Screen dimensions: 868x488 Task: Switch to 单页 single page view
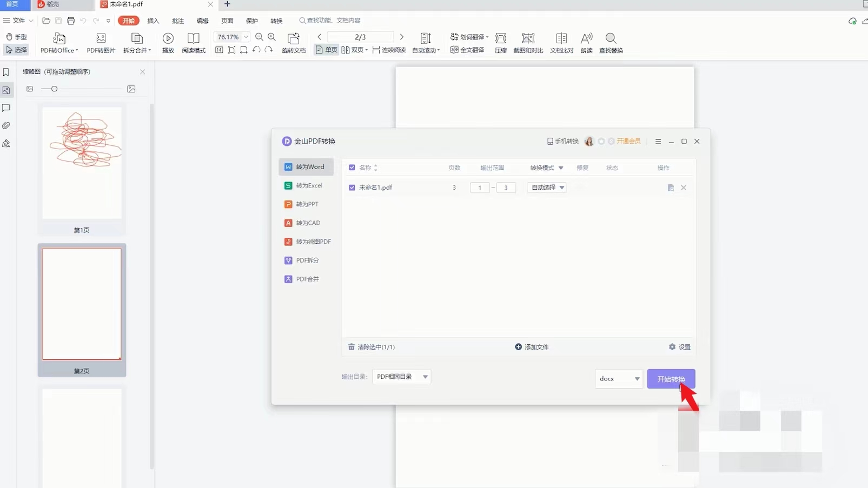326,50
